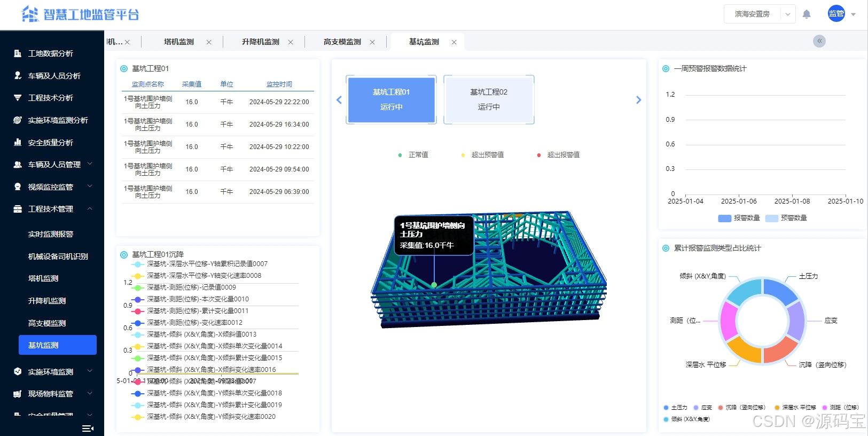Click the 2024-05-29 22:22:00 table cell
The width and height of the screenshot is (868, 436).
pyautogui.click(x=279, y=102)
